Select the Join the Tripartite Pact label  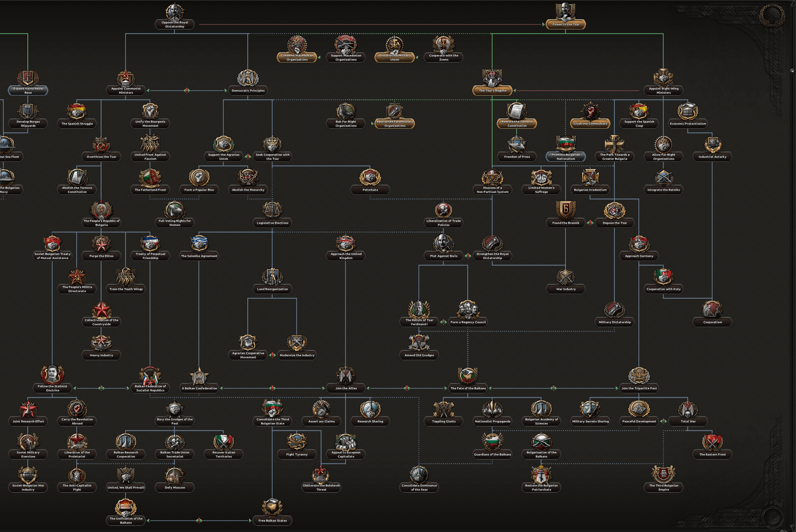pyautogui.click(x=639, y=388)
